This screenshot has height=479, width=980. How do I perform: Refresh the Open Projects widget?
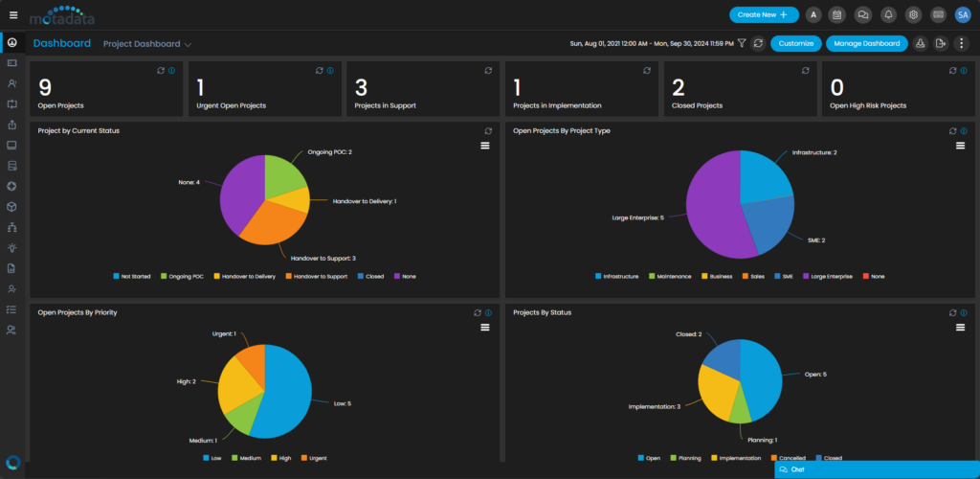[161, 71]
